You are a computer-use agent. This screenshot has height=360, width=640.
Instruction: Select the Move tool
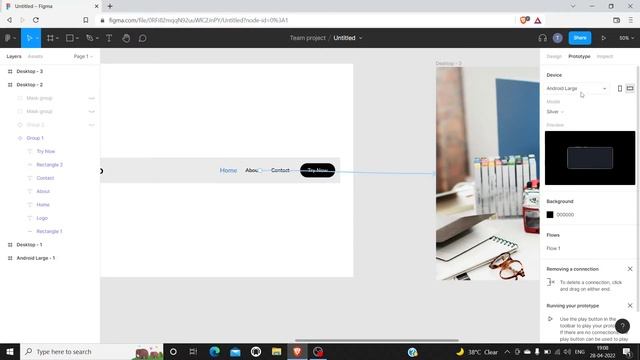click(29, 38)
